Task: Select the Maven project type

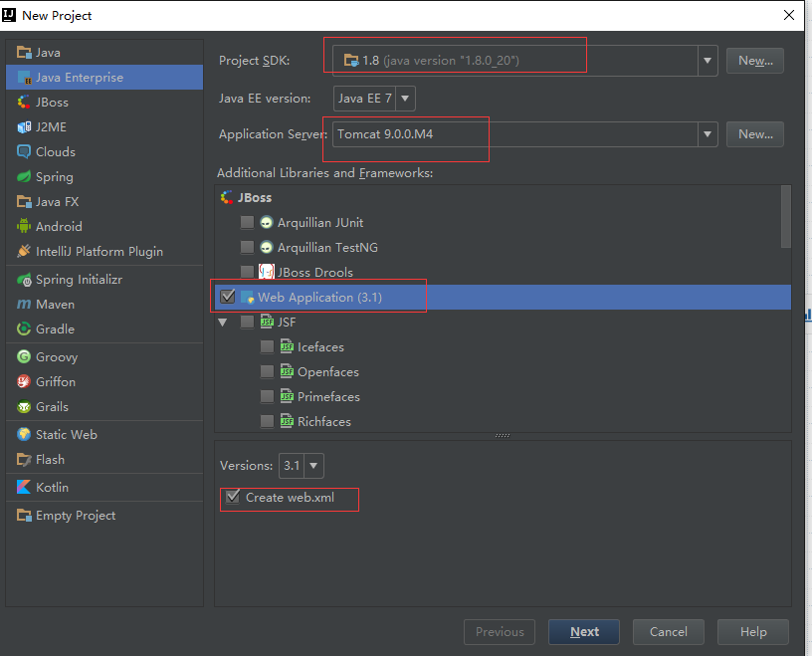Action: point(104,305)
